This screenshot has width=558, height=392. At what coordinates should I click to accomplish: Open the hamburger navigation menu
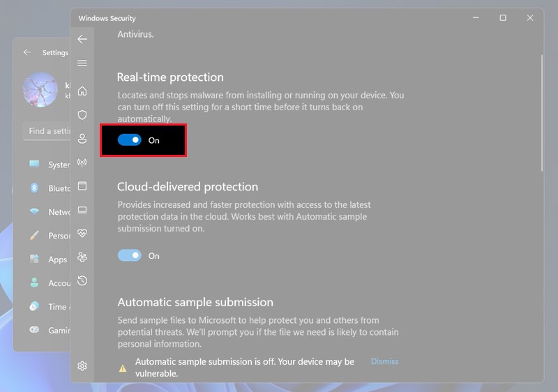pyautogui.click(x=82, y=63)
